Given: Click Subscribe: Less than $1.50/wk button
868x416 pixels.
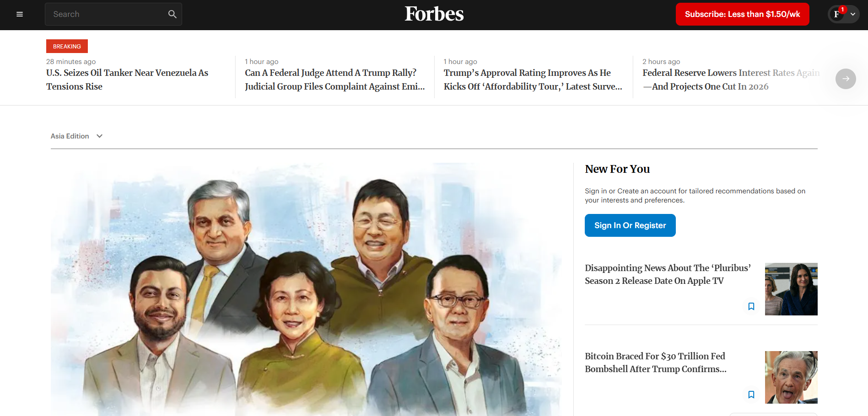Looking at the screenshot, I should pyautogui.click(x=743, y=14).
